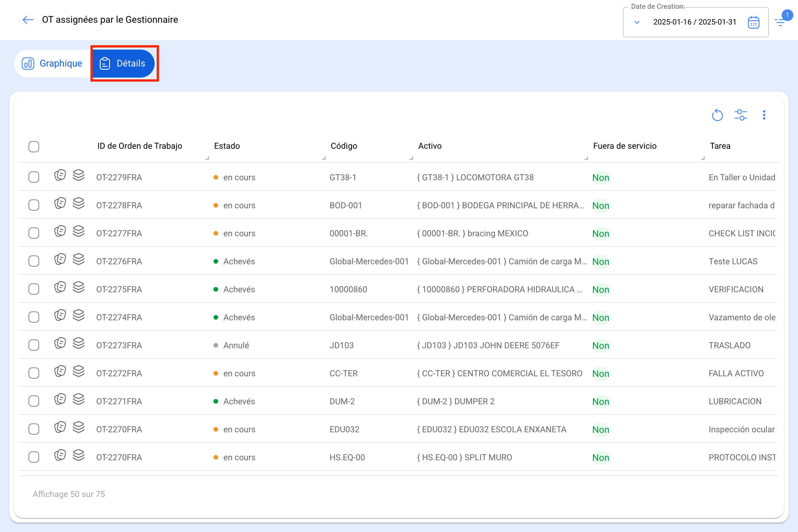The width and height of the screenshot is (798, 532).
Task: Open notes icon for OT-2277FRA
Action: click(x=60, y=231)
